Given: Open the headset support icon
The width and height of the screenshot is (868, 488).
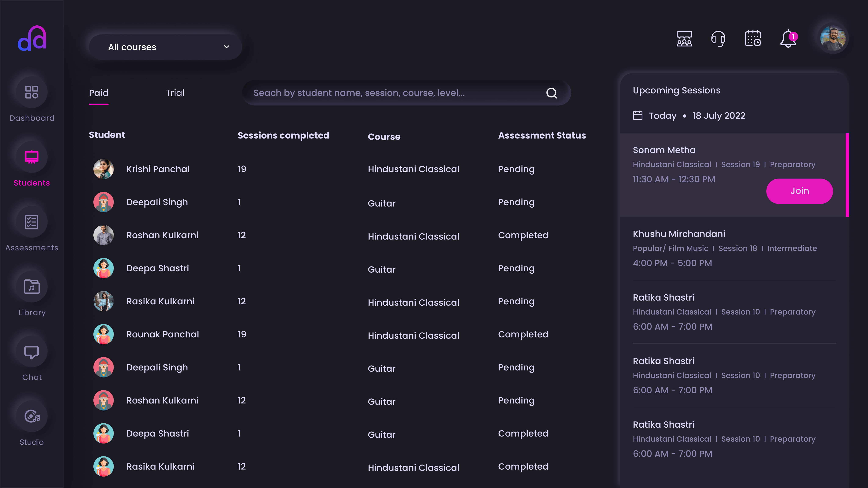Looking at the screenshot, I should coord(718,39).
